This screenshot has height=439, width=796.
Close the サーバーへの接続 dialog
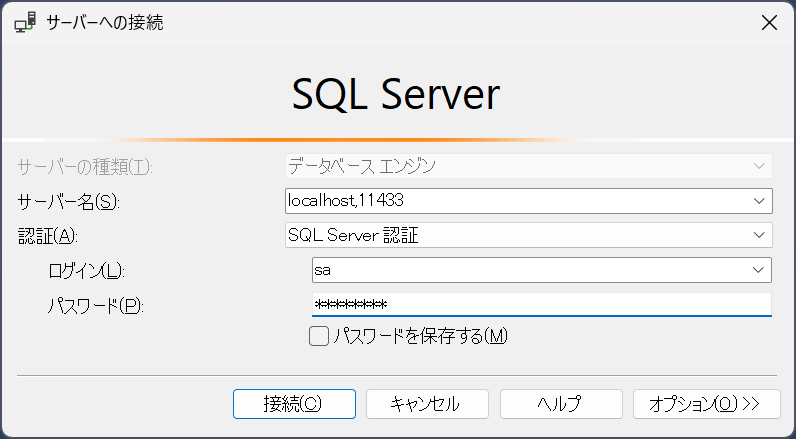(769, 23)
